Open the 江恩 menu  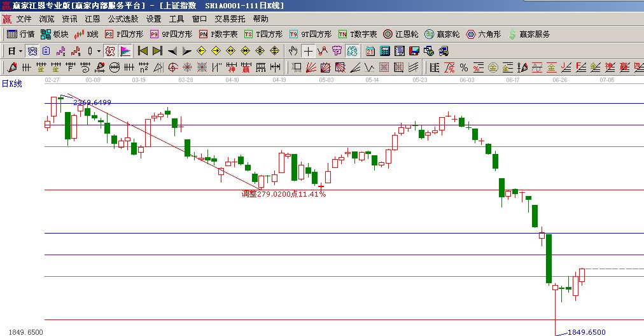tap(93, 19)
